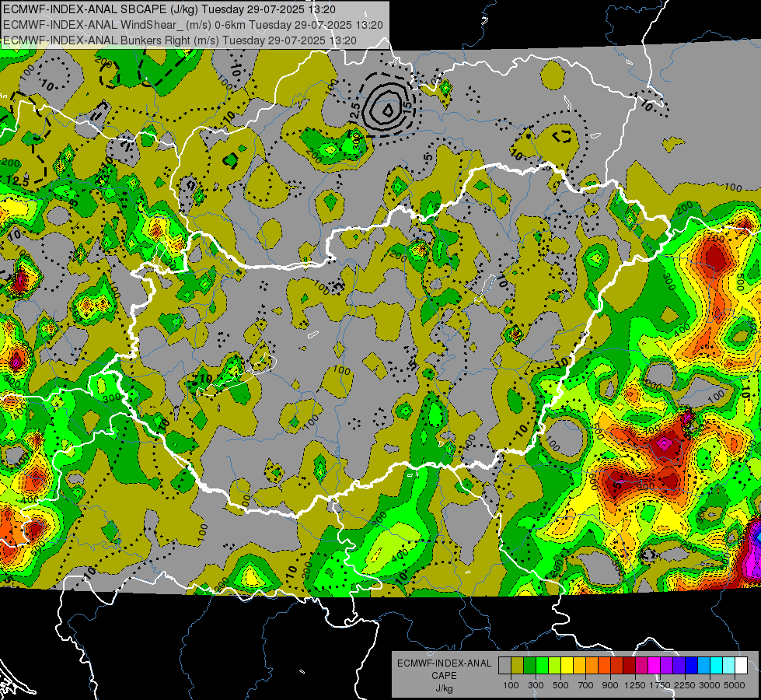Click the 5000 tick label on legend
The image size is (761, 700).
pos(735,685)
